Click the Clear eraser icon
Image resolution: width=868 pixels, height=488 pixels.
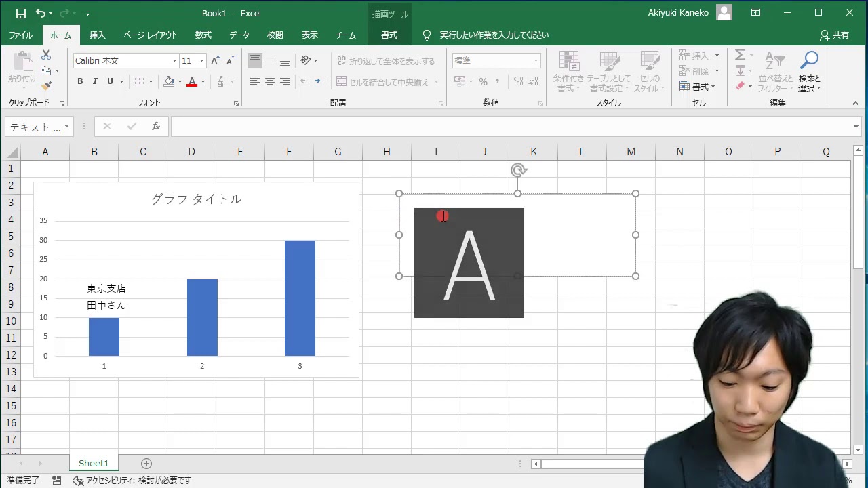pyautogui.click(x=741, y=86)
